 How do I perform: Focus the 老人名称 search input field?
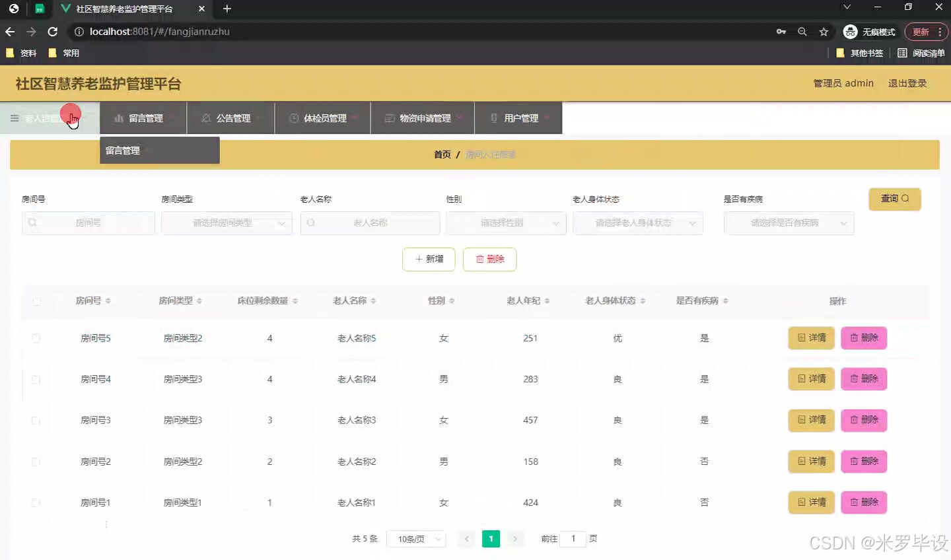click(370, 223)
